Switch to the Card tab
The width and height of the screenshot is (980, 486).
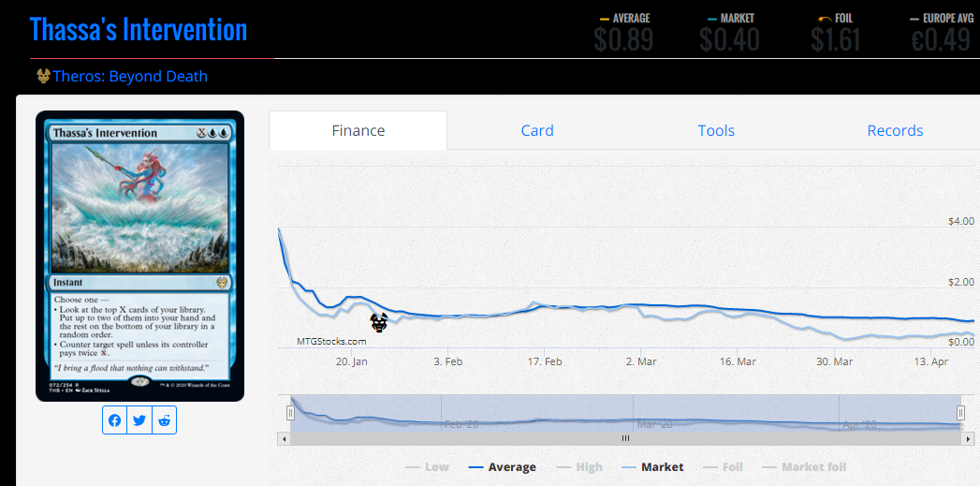pos(537,131)
